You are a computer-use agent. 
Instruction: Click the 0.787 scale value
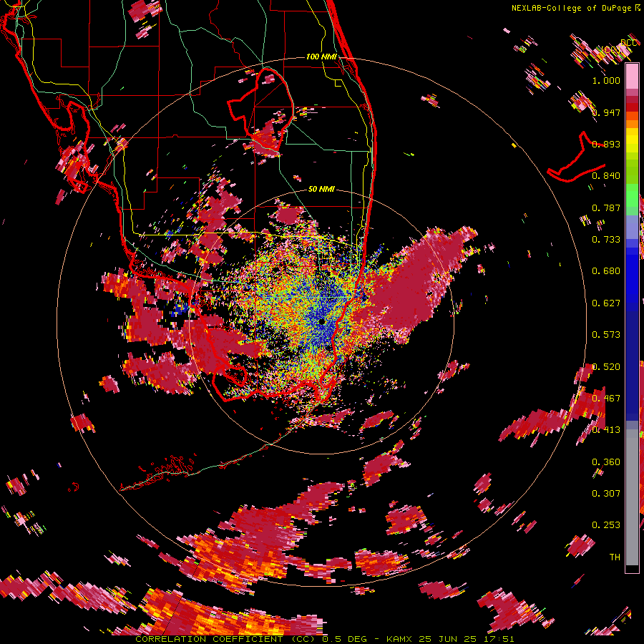606,208
